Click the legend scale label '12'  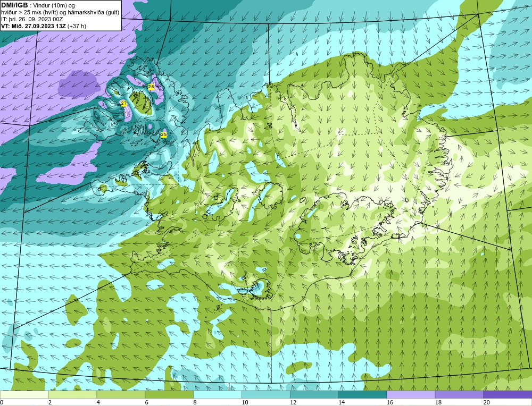(x=293, y=403)
